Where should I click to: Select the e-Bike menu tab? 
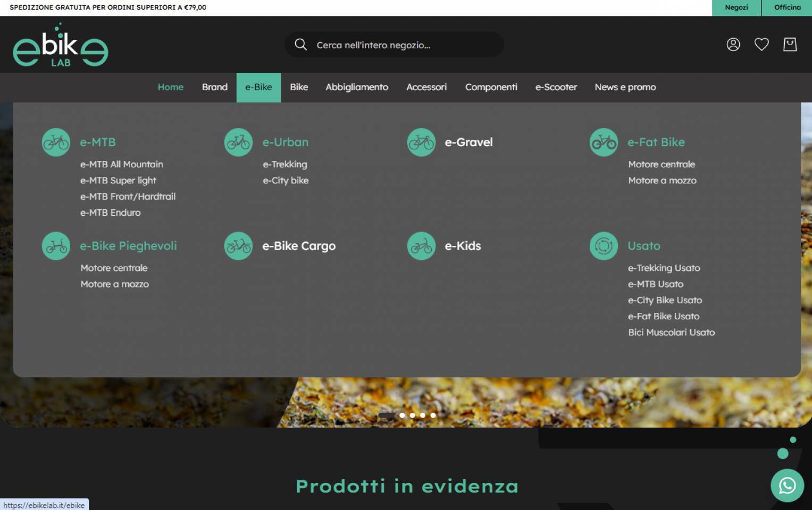[258, 87]
